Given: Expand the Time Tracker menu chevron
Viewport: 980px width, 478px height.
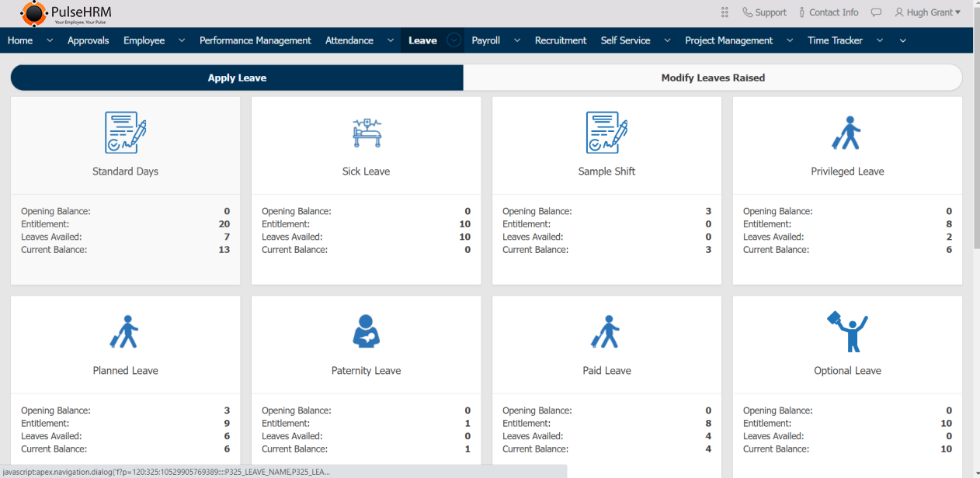Looking at the screenshot, I should [880, 40].
